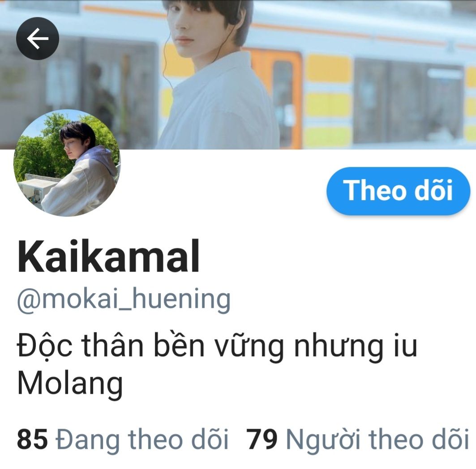Open the 79 Người theo dõi list

coord(358,439)
